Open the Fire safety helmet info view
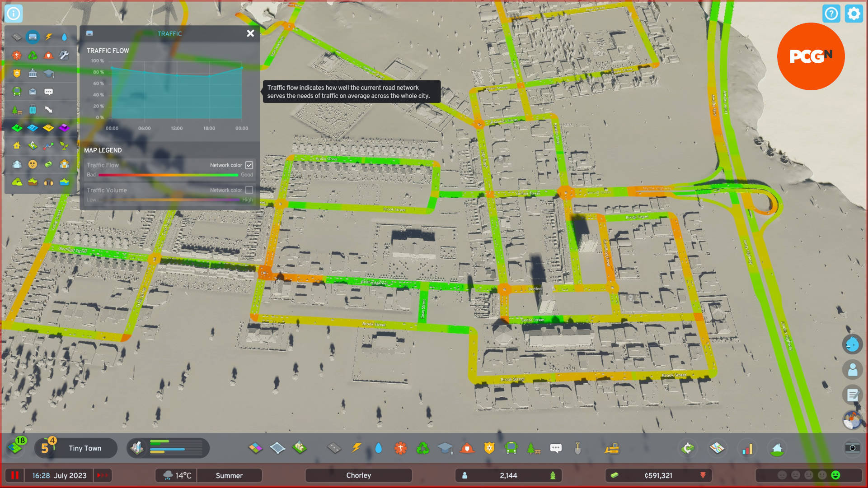This screenshot has height=488, width=868. (x=48, y=56)
